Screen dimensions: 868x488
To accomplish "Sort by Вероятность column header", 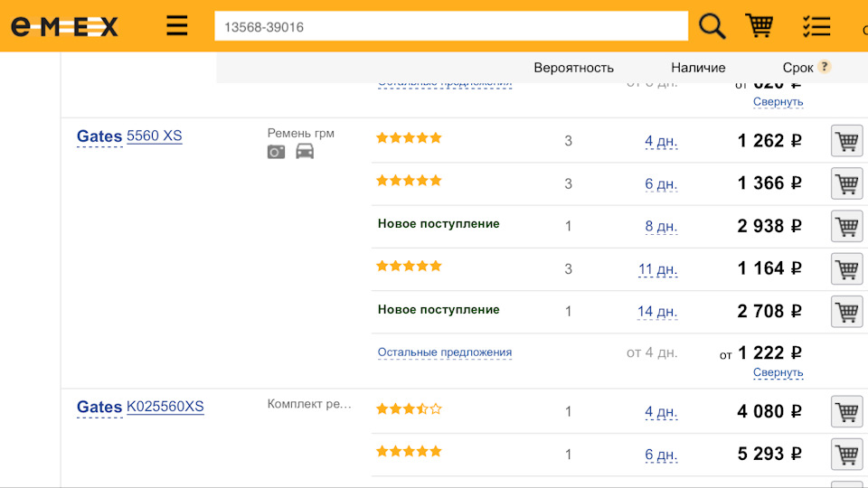I will (x=573, y=68).
